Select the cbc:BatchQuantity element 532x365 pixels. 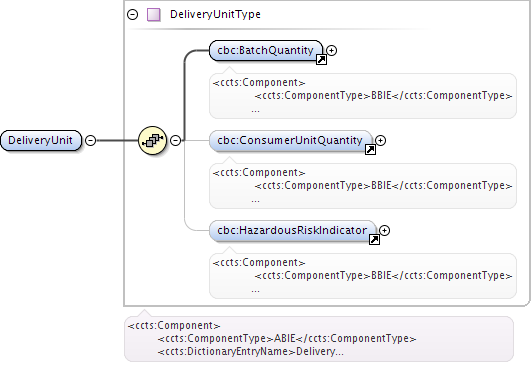[x=266, y=51]
